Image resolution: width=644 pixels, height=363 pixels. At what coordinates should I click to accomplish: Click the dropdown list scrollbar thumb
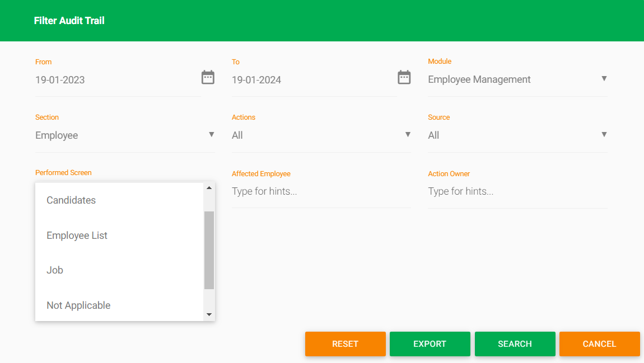coord(209,250)
